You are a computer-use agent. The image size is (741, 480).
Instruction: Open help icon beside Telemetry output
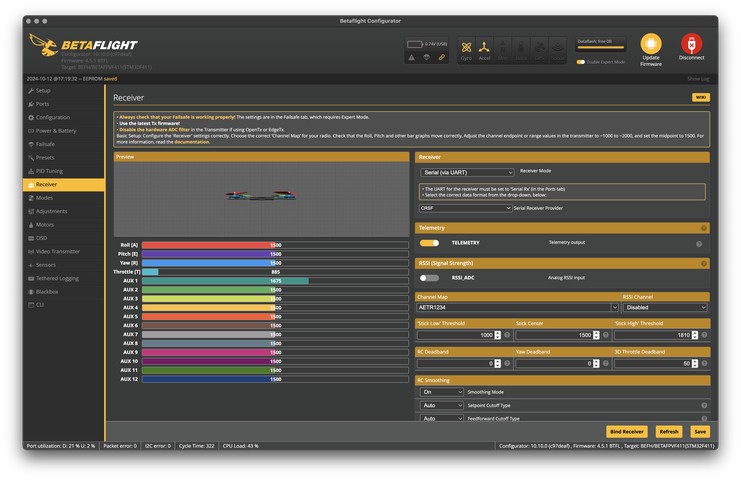pos(699,244)
